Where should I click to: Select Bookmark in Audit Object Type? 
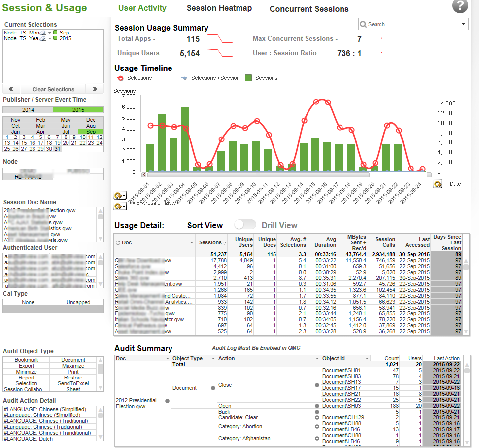(x=26, y=360)
